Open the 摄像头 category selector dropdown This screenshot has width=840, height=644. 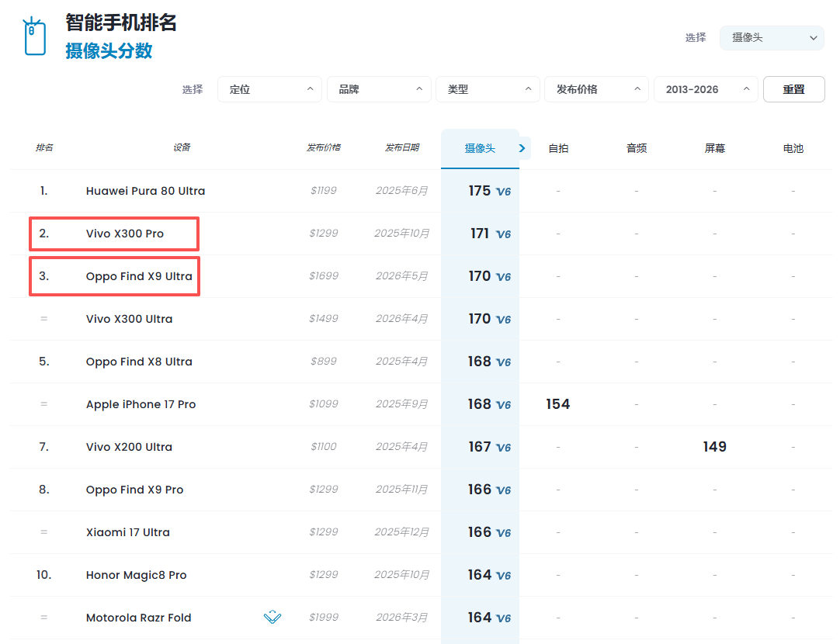772,38
